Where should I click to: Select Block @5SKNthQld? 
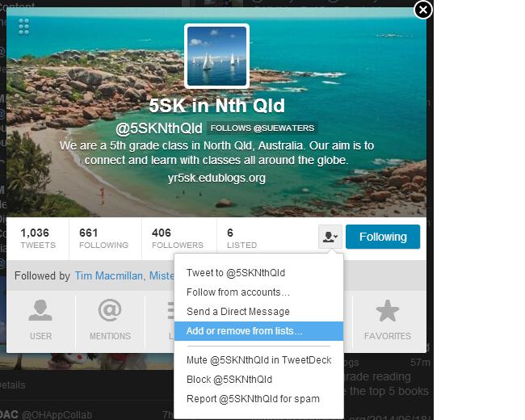point(258,380)
